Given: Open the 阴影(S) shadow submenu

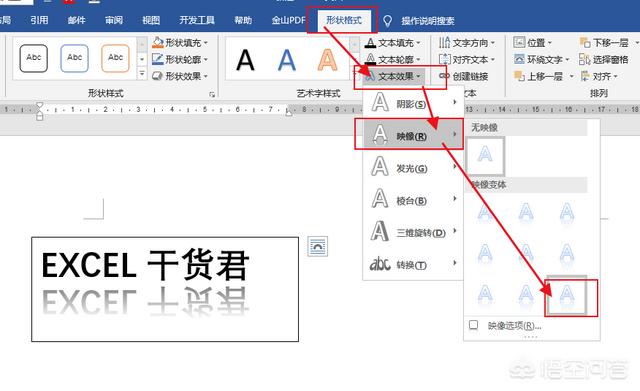Looking at the screenshot, I should click(413, 103).
